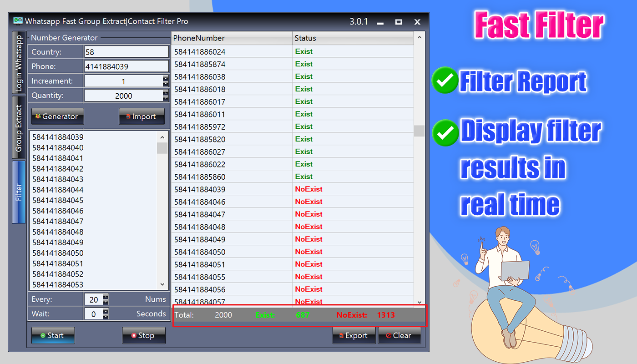Click the Total count 2000 in summary

223,314
